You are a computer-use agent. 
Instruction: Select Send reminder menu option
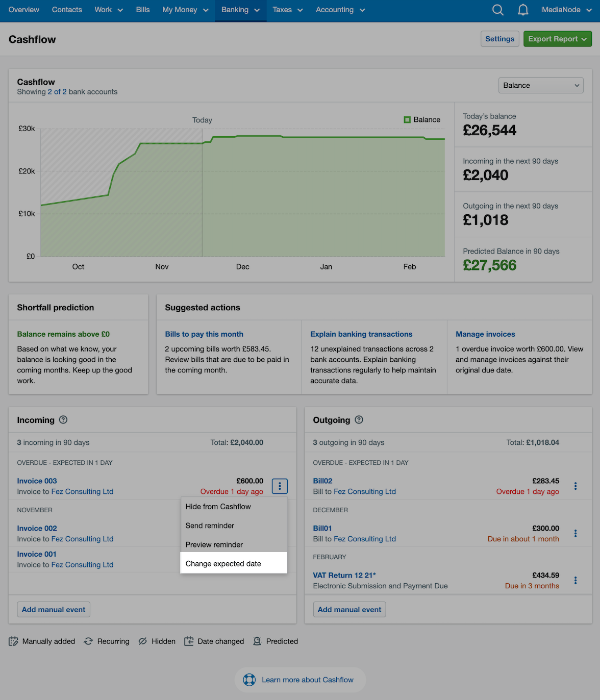click(x=234, y=526)
